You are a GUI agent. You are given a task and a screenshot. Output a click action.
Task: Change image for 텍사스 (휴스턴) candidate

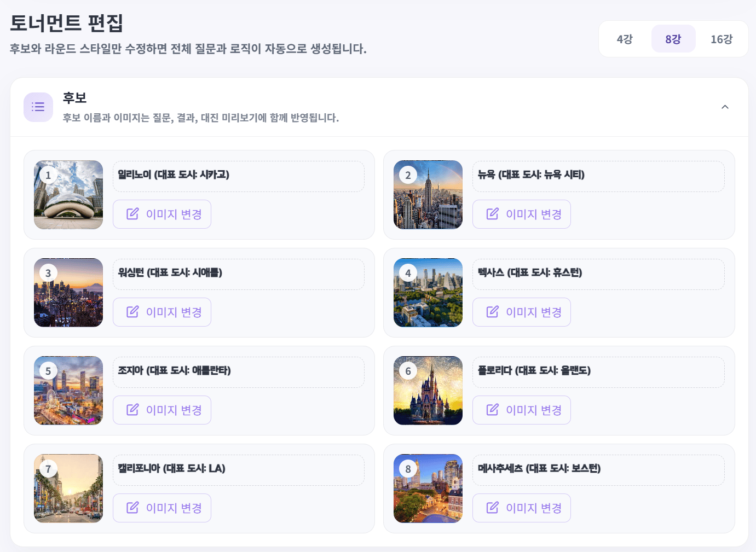tap(522, 312)
